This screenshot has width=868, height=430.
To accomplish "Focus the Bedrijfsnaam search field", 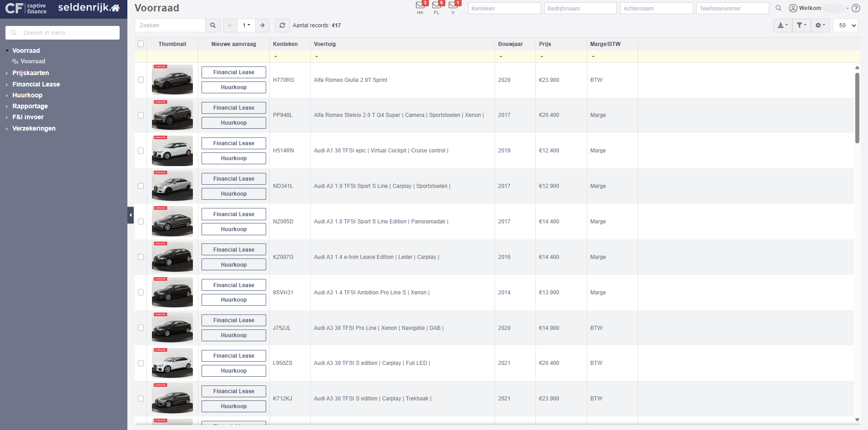I will tap(580, 8).
